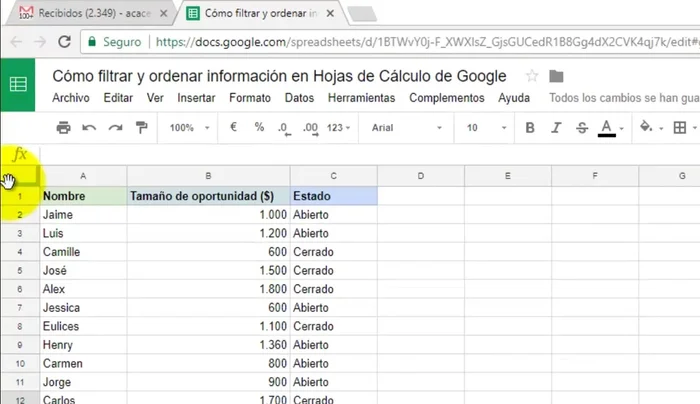Click the Print icon in toolbar
700x404 pixels.
pyautogui.click(x=63, y=128)
